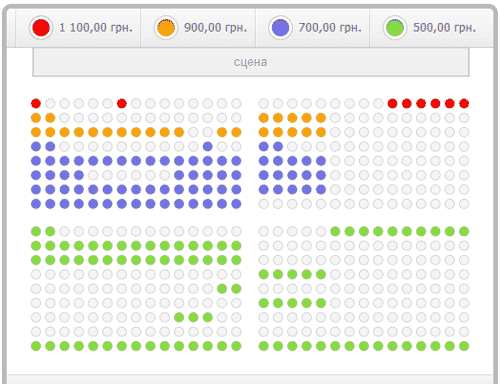This screenshot has height=384, width=500.
Task: Pick the middle green seat of the three-seat group
Action: pyautogui.click(x=193, y=317)
